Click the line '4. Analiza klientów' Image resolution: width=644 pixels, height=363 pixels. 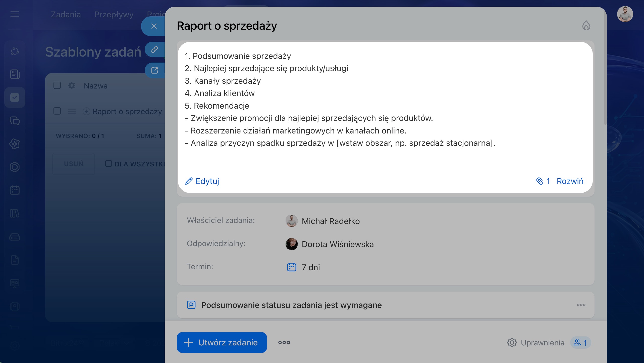220,93
